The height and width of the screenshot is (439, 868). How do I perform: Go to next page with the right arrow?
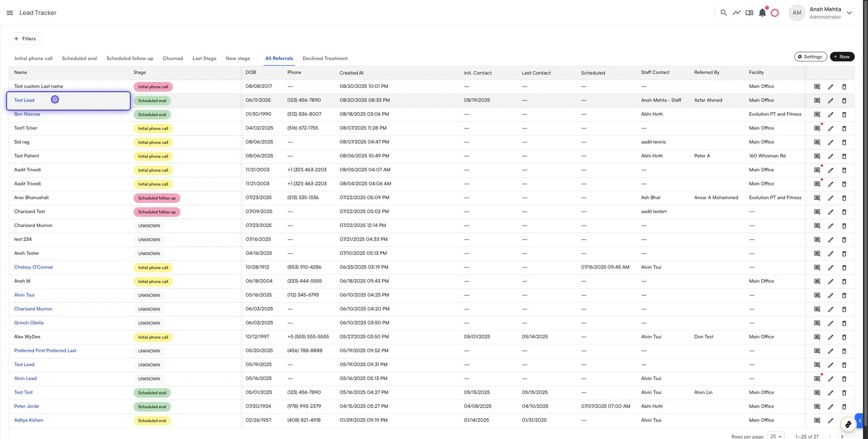pyautogui.click(x=841, y=436)
